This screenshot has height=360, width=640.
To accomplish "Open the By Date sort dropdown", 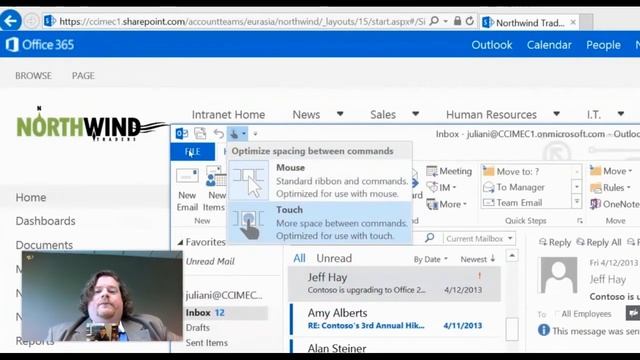I will coord(431,259).
